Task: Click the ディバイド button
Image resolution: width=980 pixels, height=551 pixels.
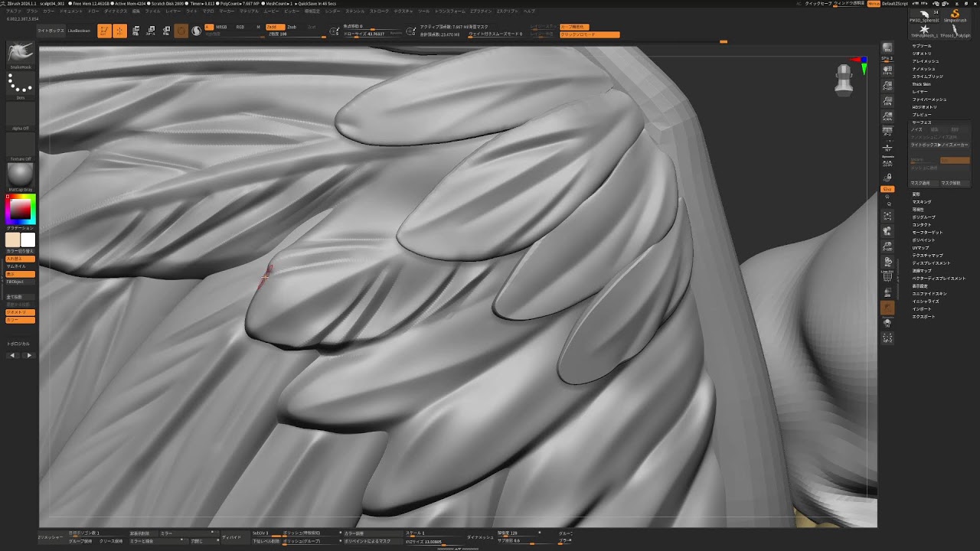Action: pos(231,537)
